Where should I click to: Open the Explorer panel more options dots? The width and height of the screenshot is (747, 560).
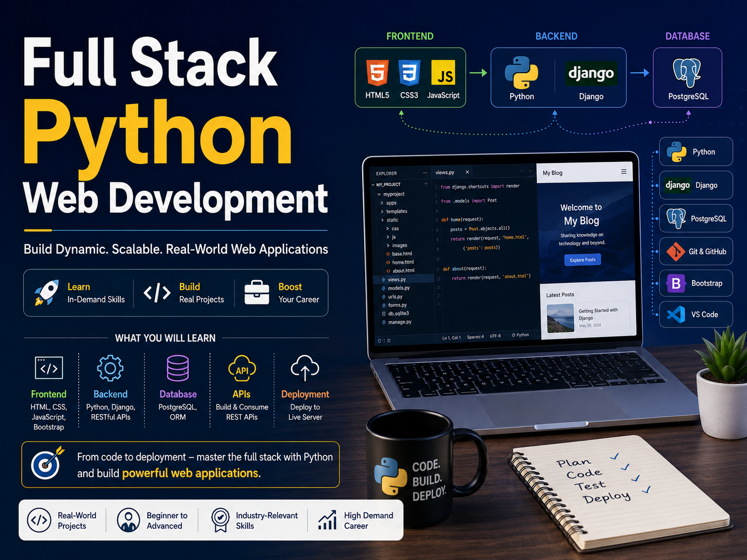(x=425, y=173)
